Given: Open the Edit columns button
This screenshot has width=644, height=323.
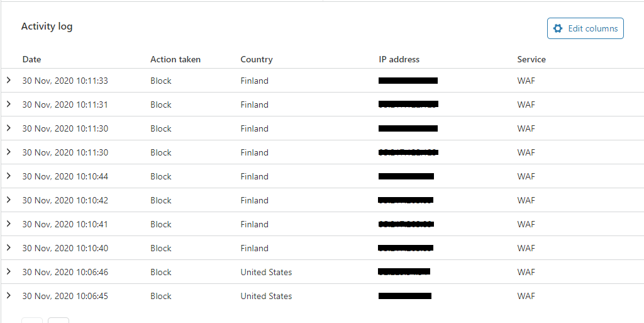Looking at the screenshot, I should pos(586,28).
